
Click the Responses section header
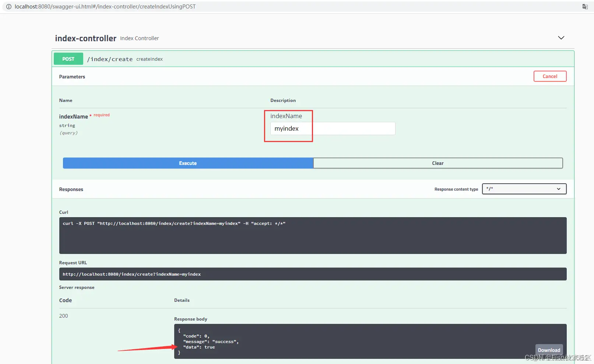coord(71,189)
